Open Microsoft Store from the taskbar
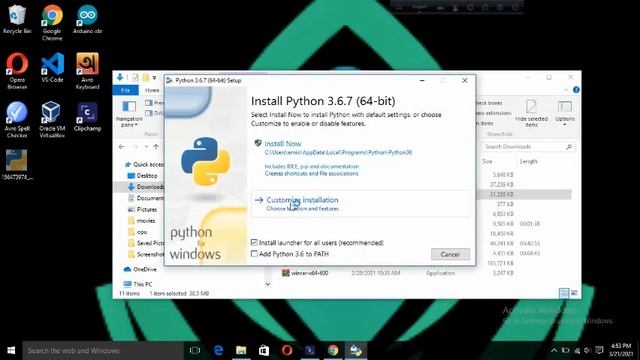 pyautogui.click(x=264, y=350)
